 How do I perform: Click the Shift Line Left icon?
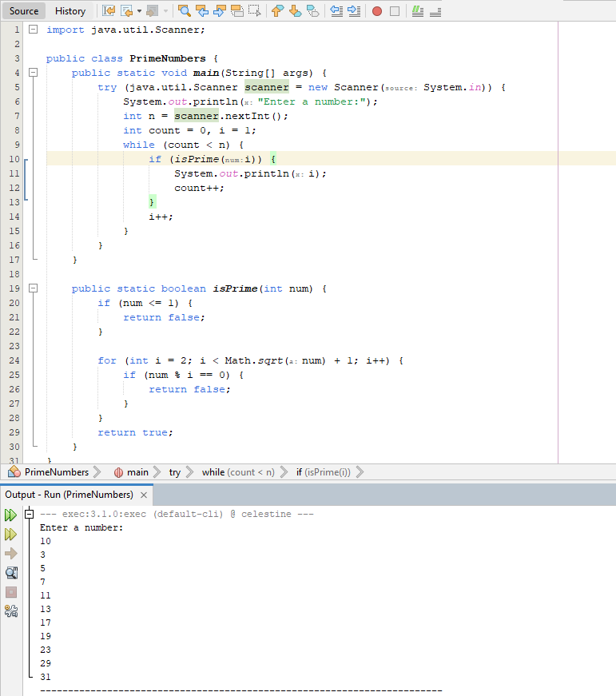click(336, 10)
